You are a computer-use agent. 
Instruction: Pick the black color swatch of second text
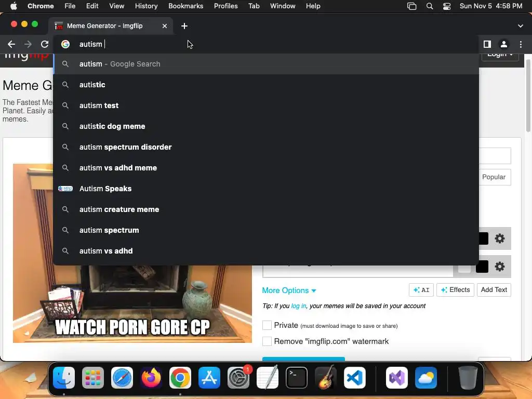click(x=482, y=267)
